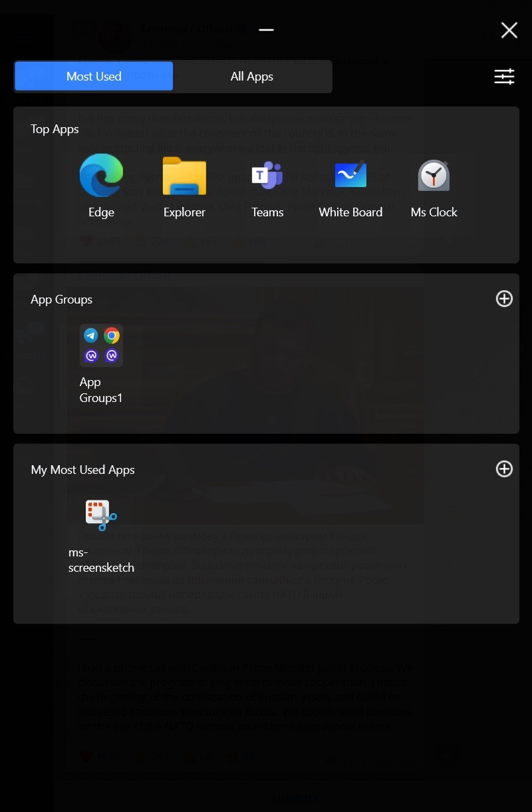Open the Edge app

[101, 176]
